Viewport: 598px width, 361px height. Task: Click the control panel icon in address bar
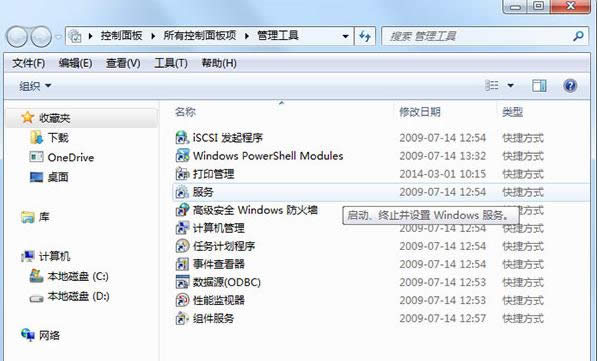[75, 36]
